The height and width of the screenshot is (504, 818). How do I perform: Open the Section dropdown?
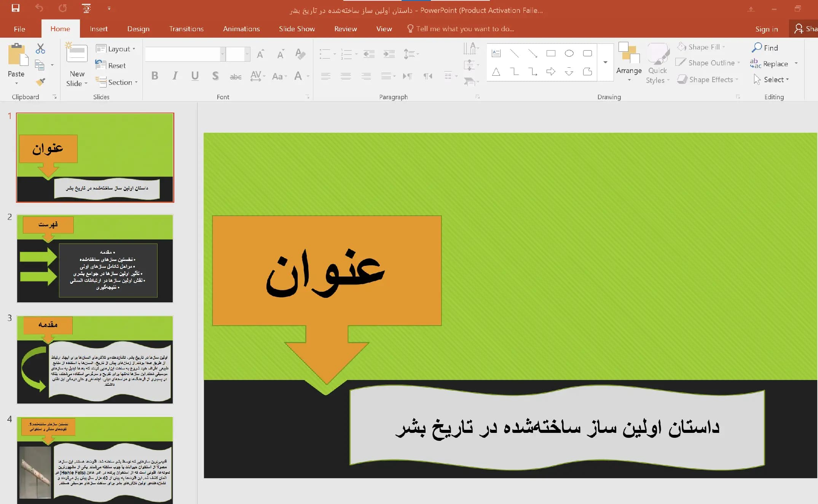tap(116, 82)
